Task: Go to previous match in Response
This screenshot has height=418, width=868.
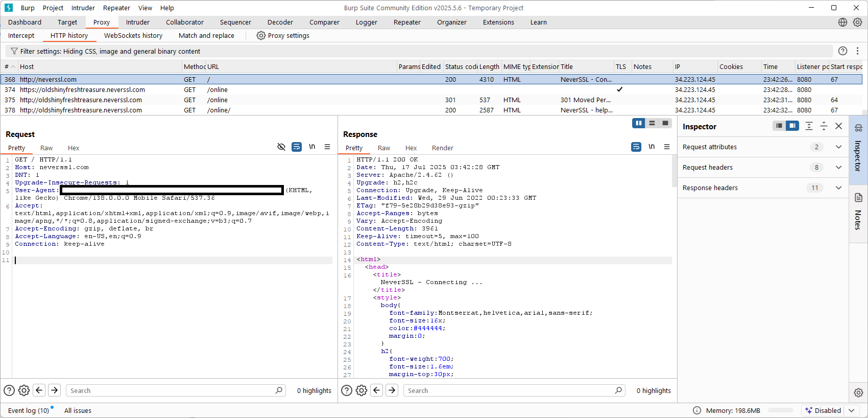Action: [x=377, y=390]
